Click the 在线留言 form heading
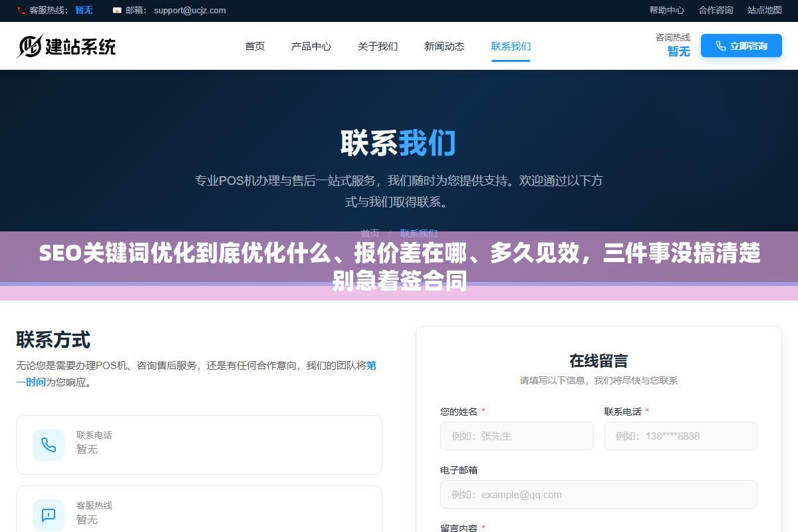Viewport: 798px width, 532px height. pos(598,361)
